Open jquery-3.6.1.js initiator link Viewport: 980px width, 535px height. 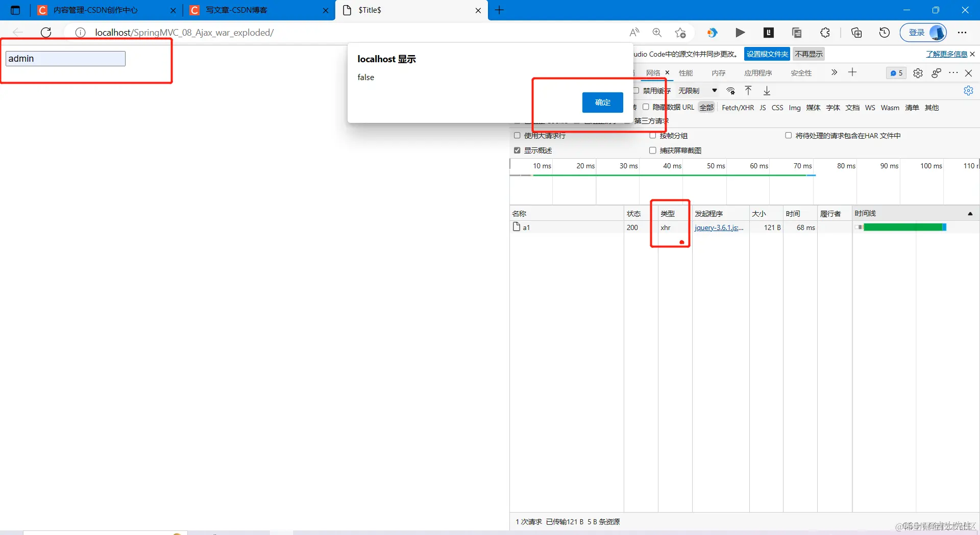click(x=719, y=227)
